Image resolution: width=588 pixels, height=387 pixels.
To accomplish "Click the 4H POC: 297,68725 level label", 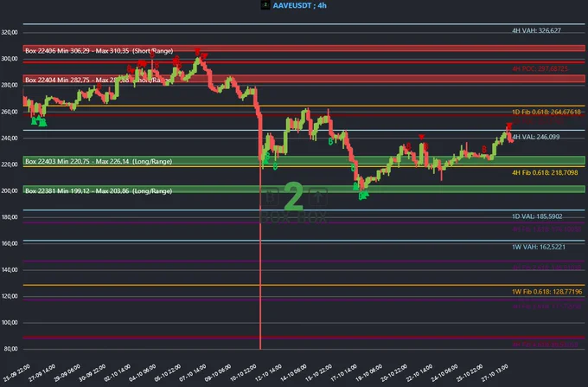I will click(x=540, y=68).
